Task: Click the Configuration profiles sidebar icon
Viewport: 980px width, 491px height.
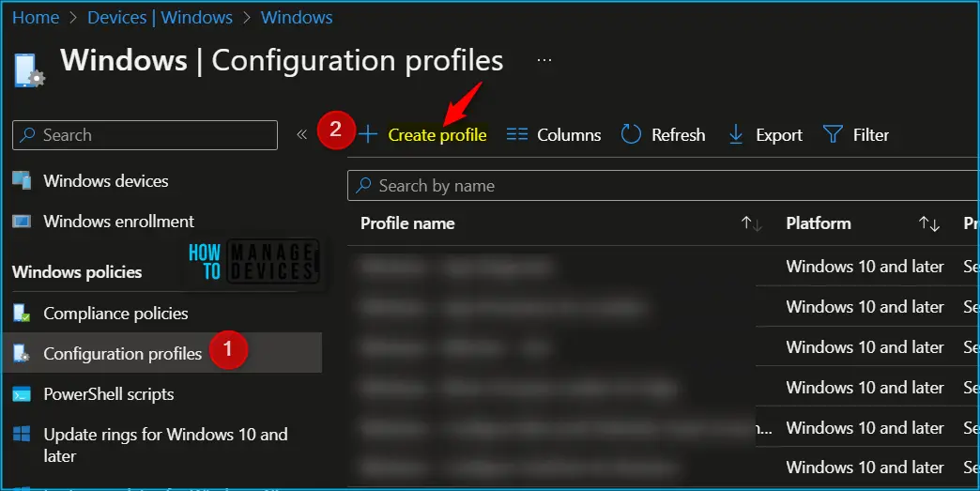Action: (22, 354)
